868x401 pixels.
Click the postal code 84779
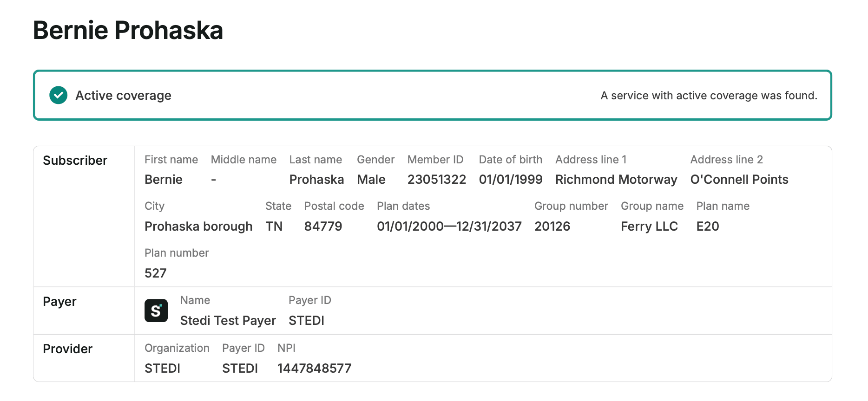pos(323,226)
